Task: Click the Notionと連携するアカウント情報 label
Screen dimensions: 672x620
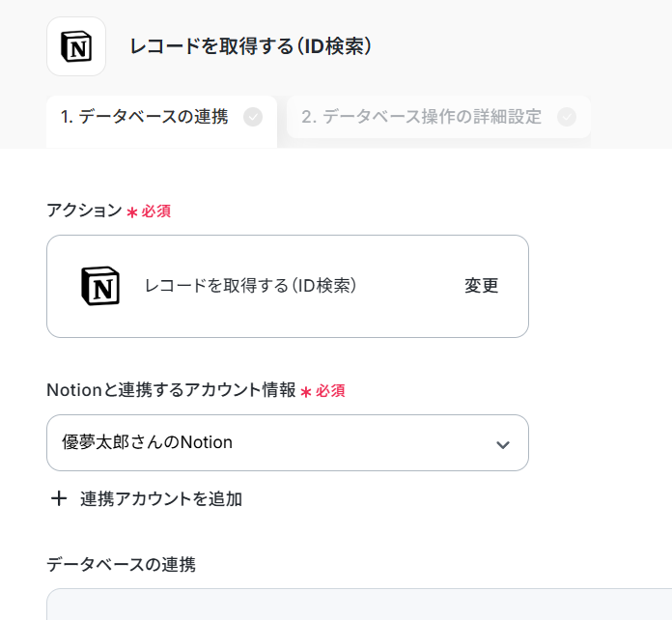Action: 172,390
